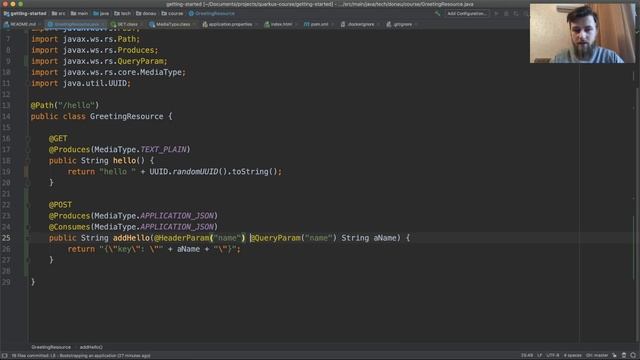Screen dimensions: 640x360
Task: Click the randomUUID method call
Action: pos(195,171)
